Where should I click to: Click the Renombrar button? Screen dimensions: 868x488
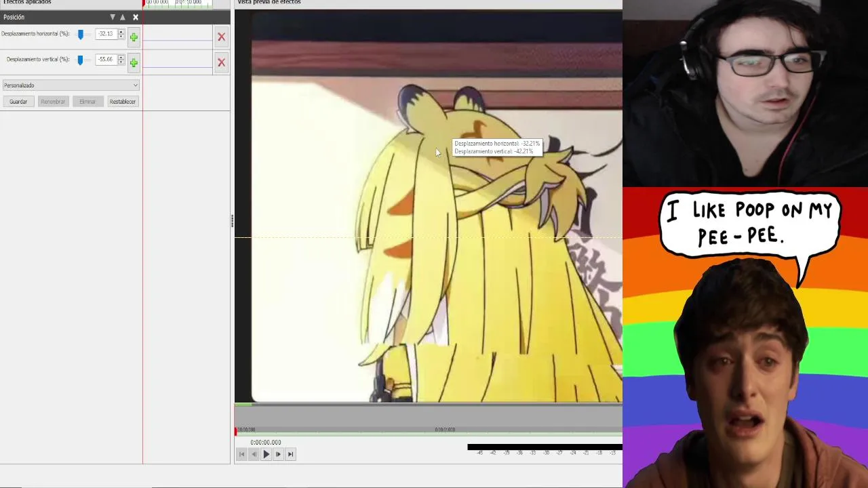click(53, 102)
